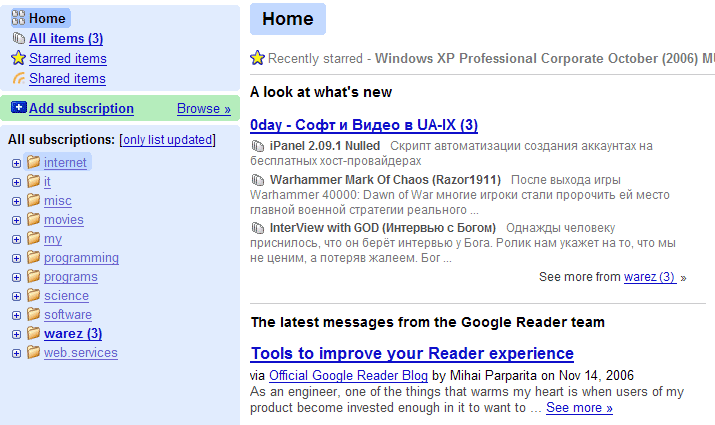Open the programming folder link
715x425 pixels.
[81, 258]
